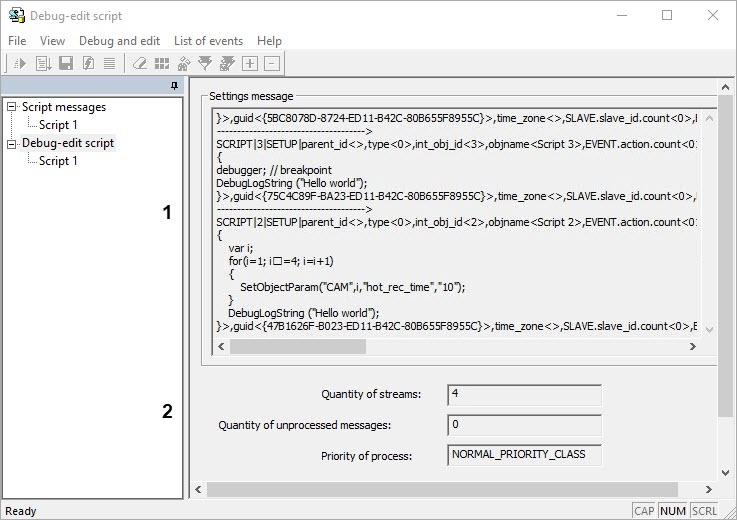Click the eraser clear toolbar icon

pyautogui.click(x=139, y=63)
